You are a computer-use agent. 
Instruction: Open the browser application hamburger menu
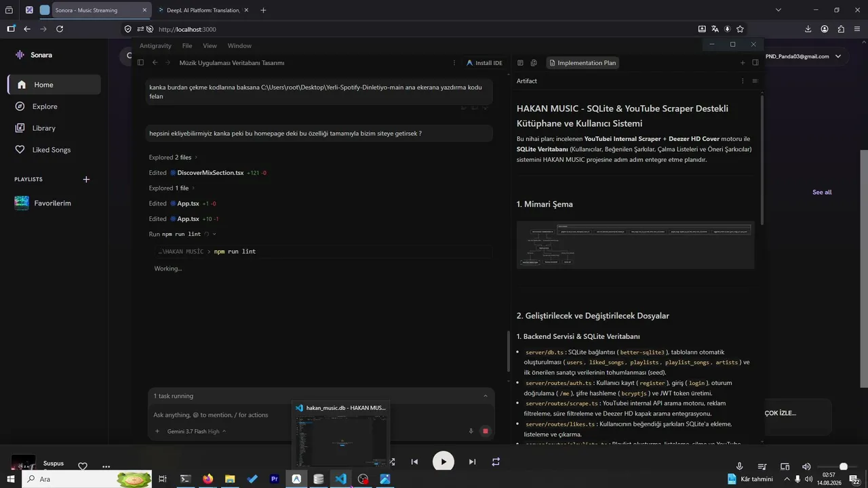point(858,29)
